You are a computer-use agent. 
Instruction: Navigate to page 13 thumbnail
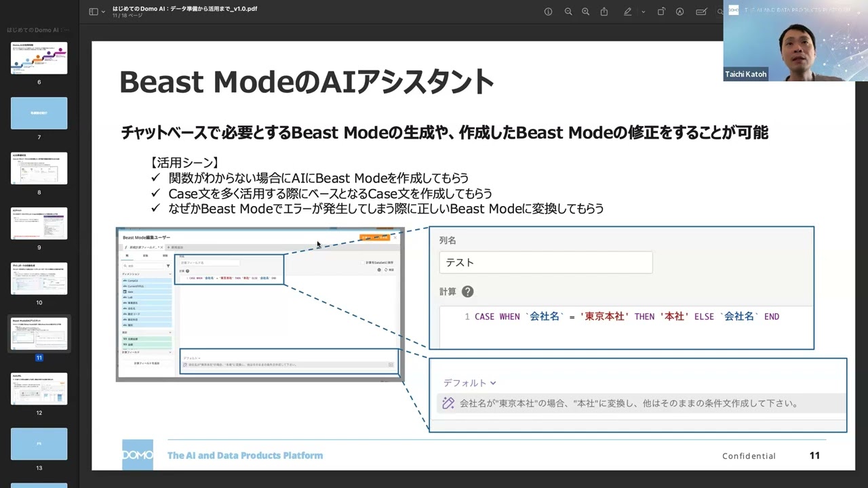(x=39, y=444)
